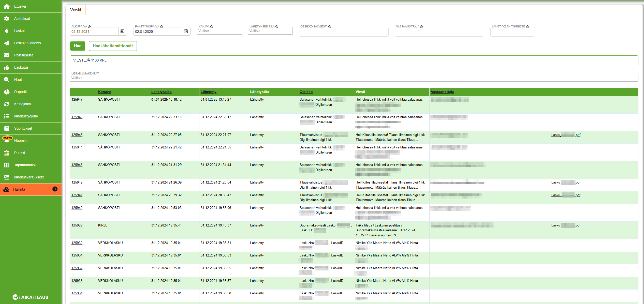Open message ID 125940 link
Screen dimensions: 644x304
tap(77, 208)
